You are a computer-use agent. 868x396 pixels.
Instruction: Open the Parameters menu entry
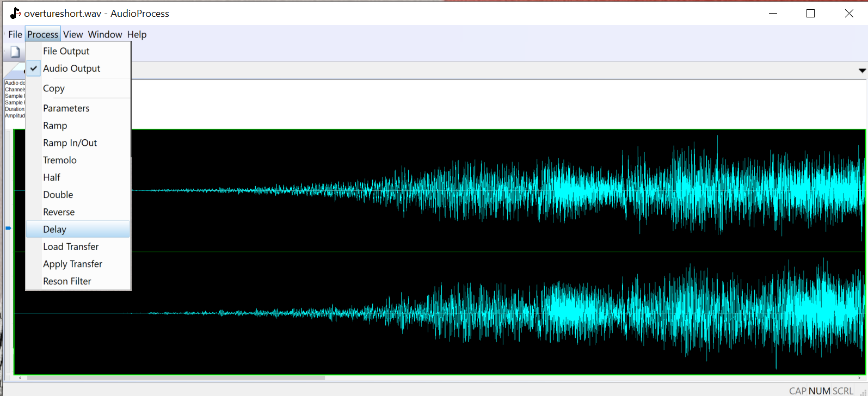66,108
